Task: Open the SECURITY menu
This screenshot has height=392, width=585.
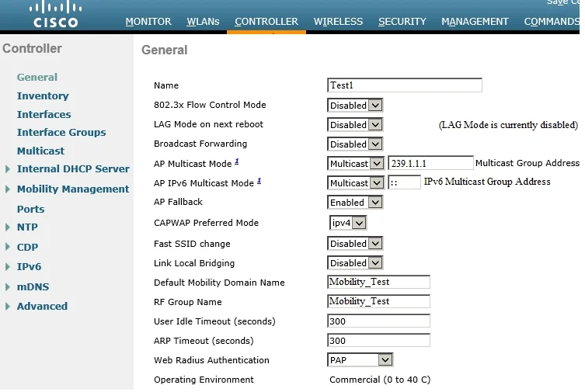Action: pos(402,22)
